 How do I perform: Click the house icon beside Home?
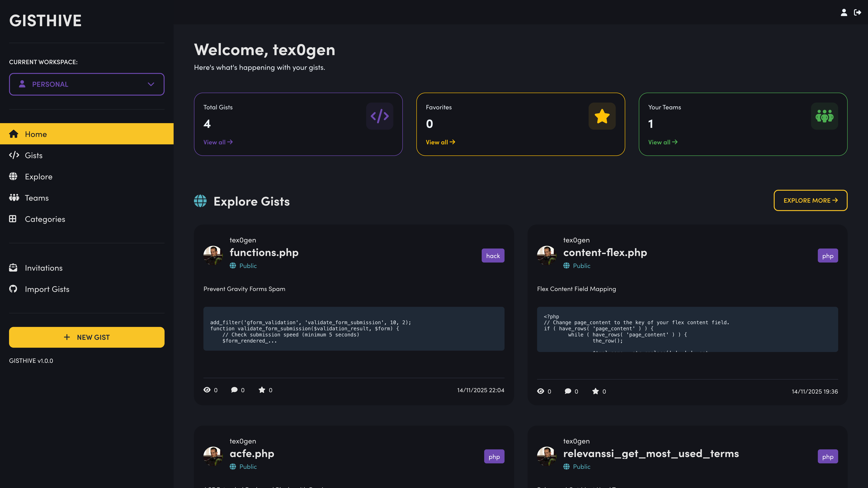13,134
